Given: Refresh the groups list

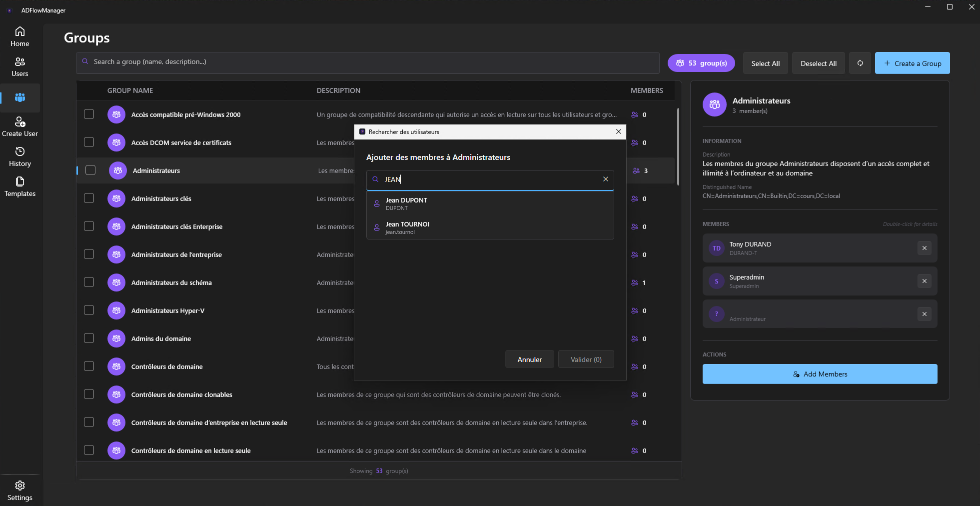Looking at the screenshot, I should tap(859, 63).
